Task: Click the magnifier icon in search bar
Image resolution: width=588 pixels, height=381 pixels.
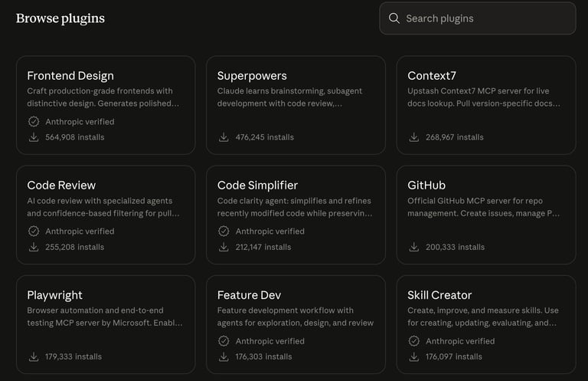Action: [394, 18]
